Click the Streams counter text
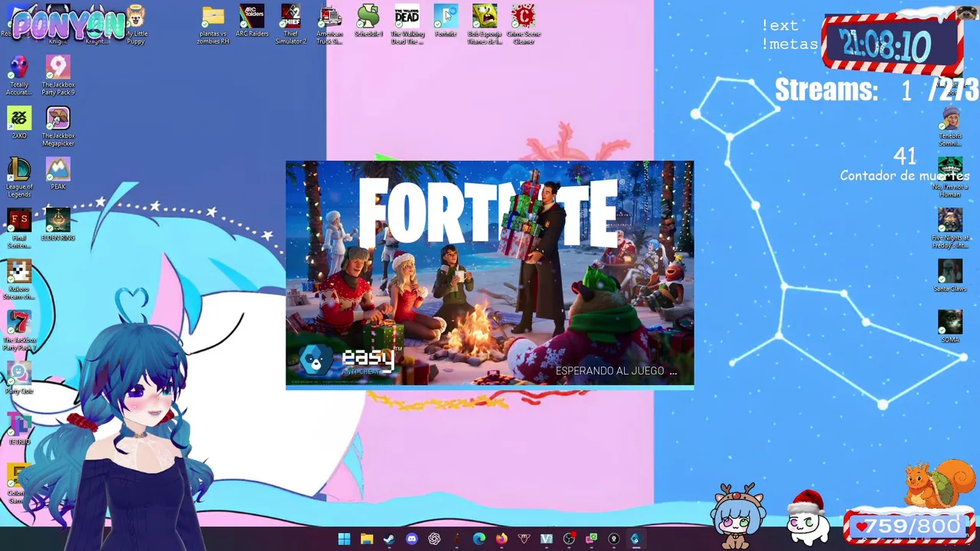 (x=876, y=90)
